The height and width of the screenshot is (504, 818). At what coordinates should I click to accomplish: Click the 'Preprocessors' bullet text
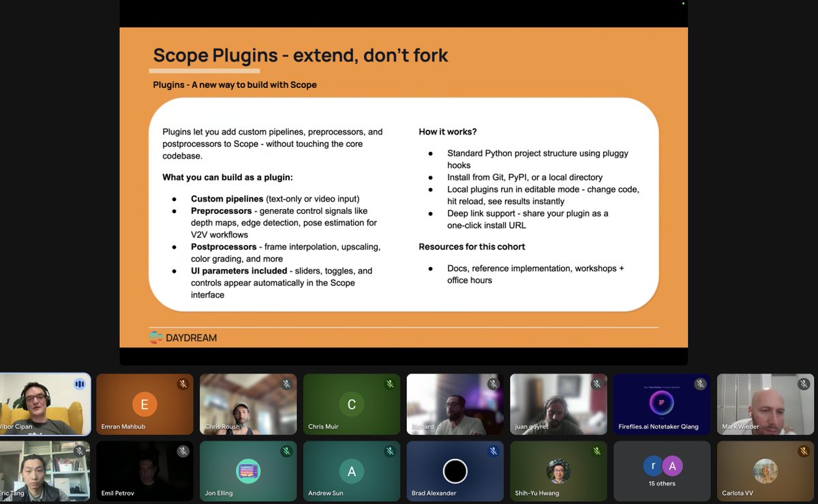click(284, 223)
